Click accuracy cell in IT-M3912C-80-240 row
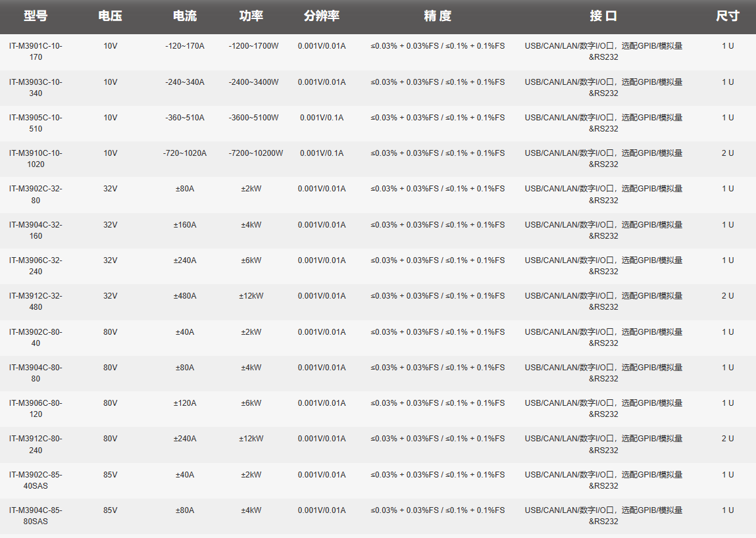The image size is (756, 538). pyautogui.click(x=438, y=439)
